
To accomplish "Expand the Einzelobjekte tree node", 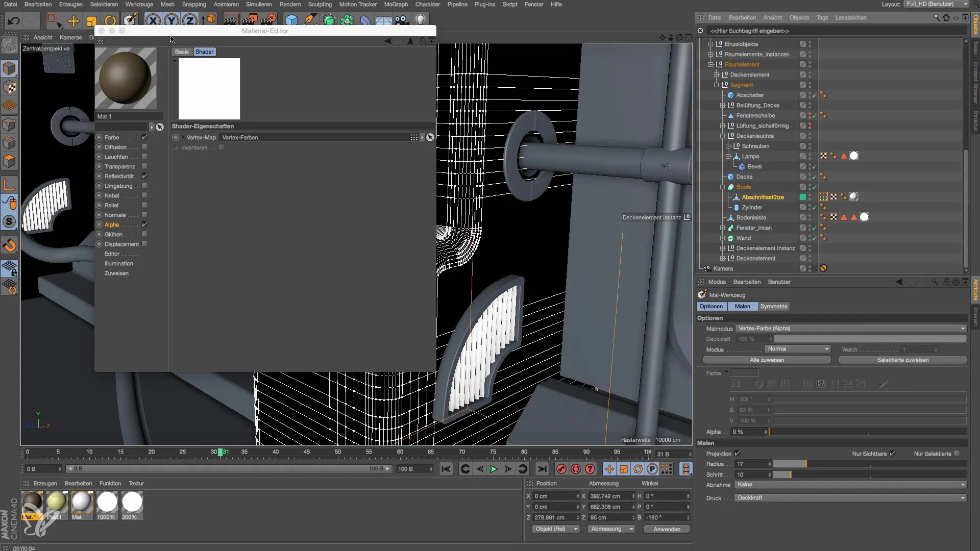I will [710, 44].
